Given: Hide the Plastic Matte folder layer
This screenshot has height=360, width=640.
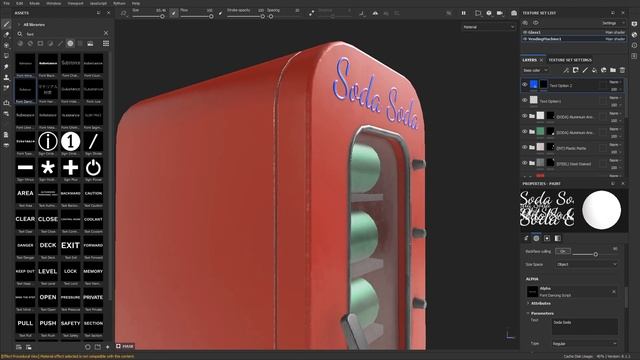Looking at the screenshot, I should coord(525,147).
